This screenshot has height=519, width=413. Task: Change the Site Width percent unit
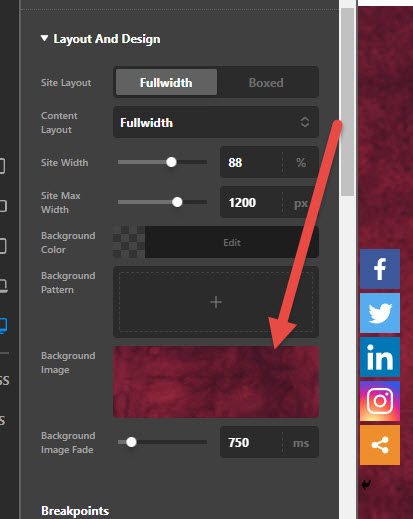pyautogui.click(x=301, y=163)
